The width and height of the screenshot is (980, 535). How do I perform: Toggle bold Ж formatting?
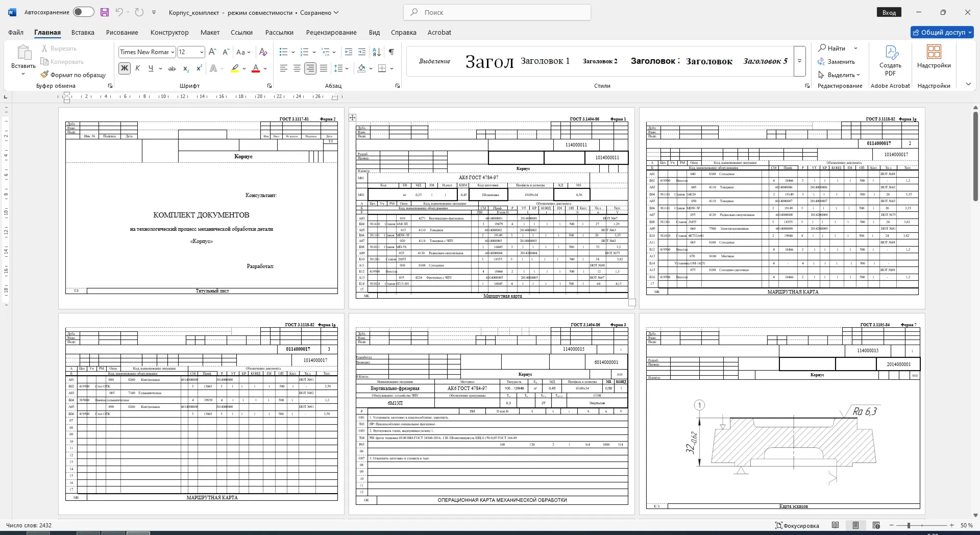[125, 68]
